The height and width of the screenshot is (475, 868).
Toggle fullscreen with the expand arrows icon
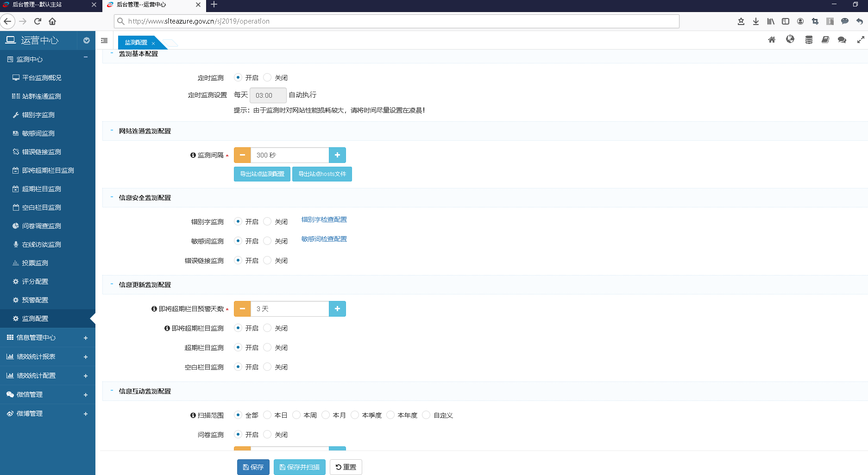tap(861, 40)
